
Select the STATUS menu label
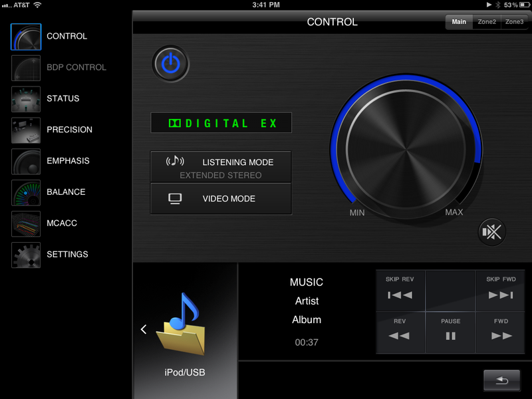(63, 98)
